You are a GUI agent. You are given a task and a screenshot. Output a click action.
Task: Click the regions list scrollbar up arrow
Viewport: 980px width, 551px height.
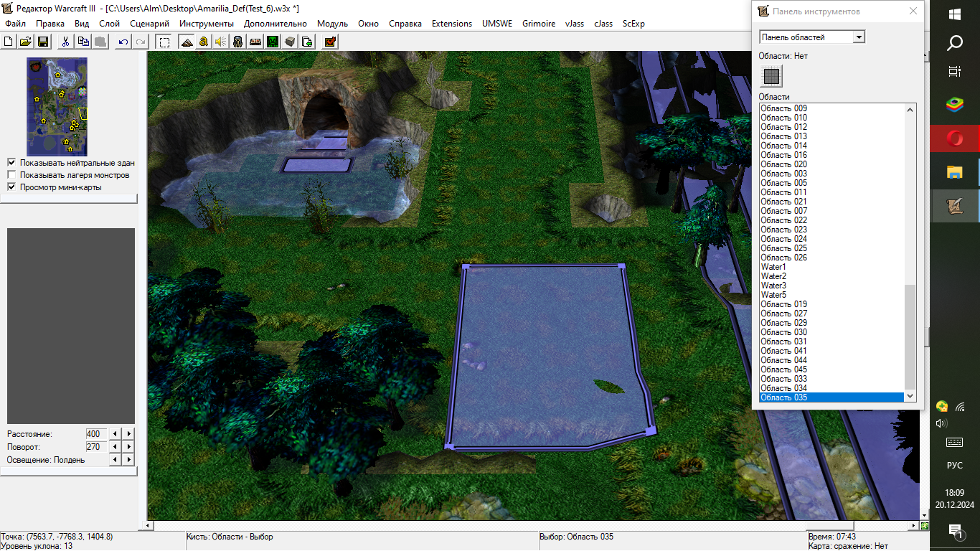910,110
